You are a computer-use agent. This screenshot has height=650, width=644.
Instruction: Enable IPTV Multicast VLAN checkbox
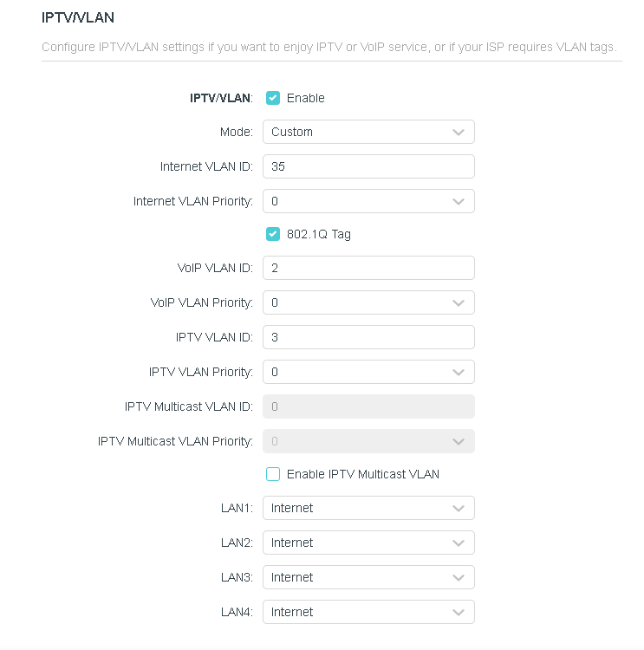click(273, 474)
